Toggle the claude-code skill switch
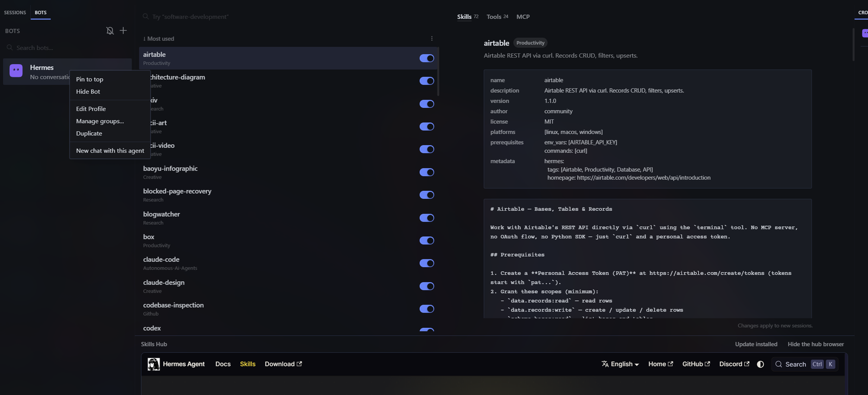Screen dimensions: 868x395 pos(427,263)
